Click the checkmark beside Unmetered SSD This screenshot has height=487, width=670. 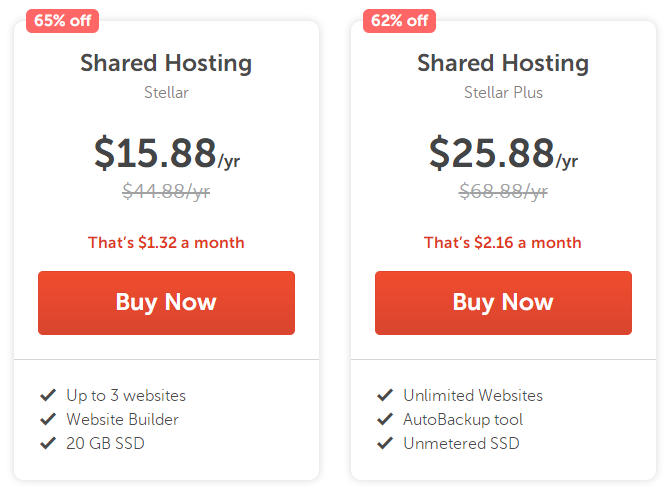coord(384,443)
